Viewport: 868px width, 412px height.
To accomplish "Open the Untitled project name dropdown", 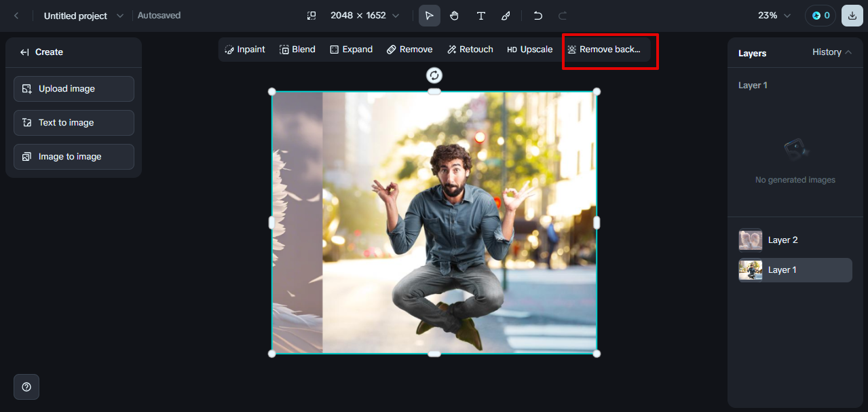I will [x=120, y=16].
